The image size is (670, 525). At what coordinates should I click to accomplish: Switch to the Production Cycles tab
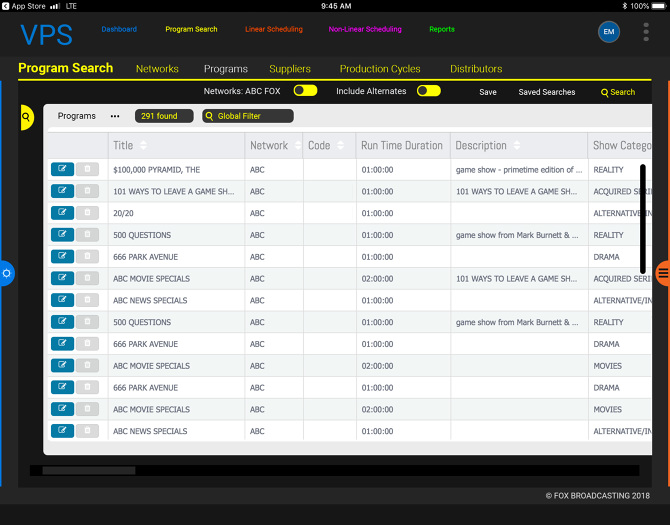[x=380, y=69]
